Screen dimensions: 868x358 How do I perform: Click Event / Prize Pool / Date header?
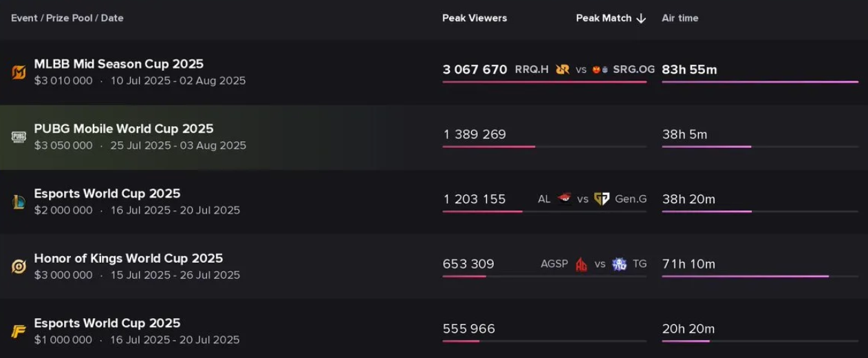click(x=67, y=19)
